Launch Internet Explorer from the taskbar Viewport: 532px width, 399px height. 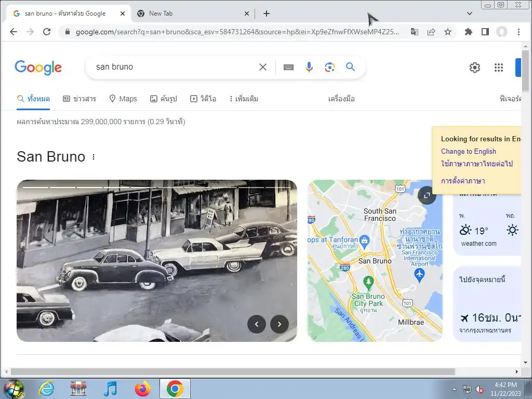click(x=46, y=389)
